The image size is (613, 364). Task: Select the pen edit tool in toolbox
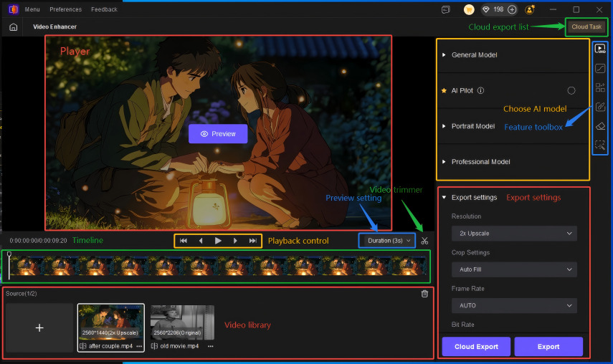(x=600, y=107)
